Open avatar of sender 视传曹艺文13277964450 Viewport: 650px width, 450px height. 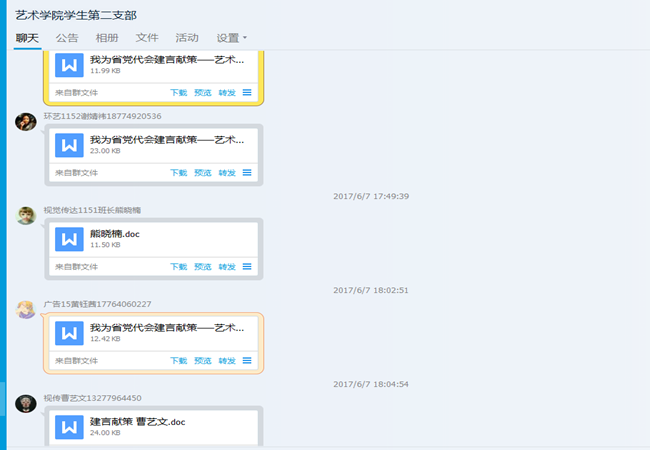[x=26, y=404]
